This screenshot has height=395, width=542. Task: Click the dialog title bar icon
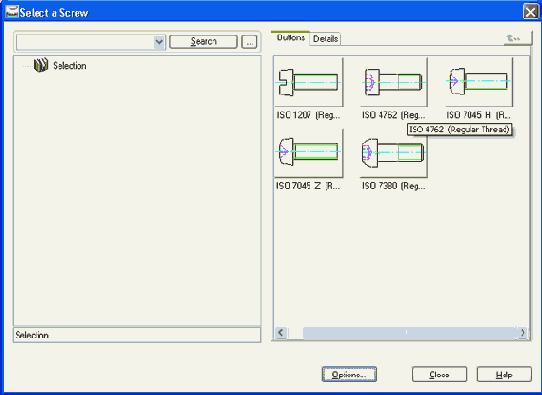click(12, 12)
